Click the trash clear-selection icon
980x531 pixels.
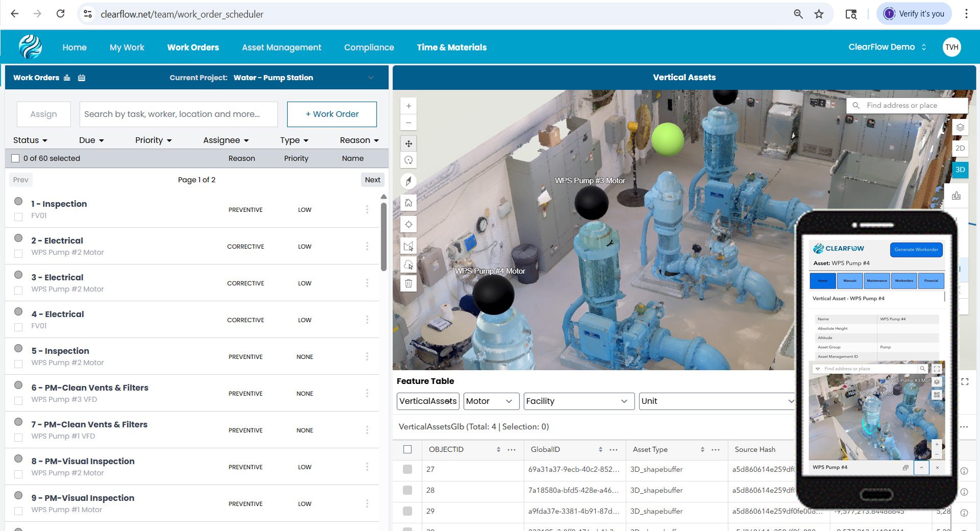(408, 283)
